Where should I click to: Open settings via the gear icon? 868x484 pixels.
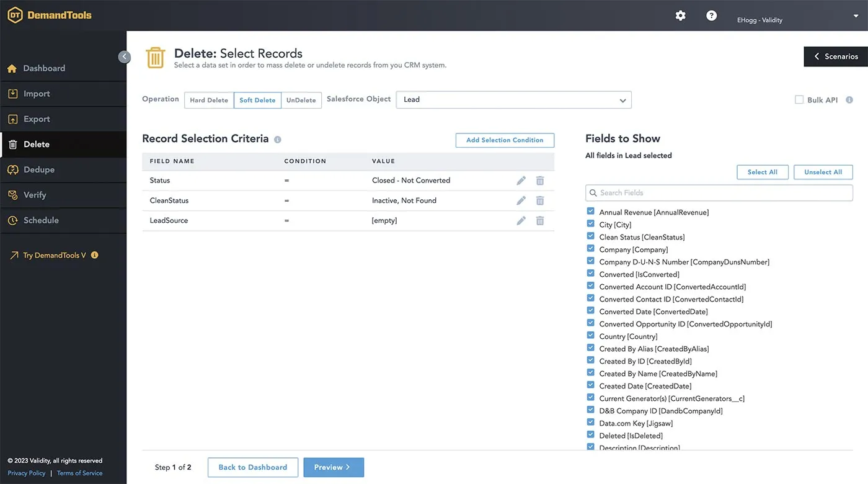pos(680,16)
